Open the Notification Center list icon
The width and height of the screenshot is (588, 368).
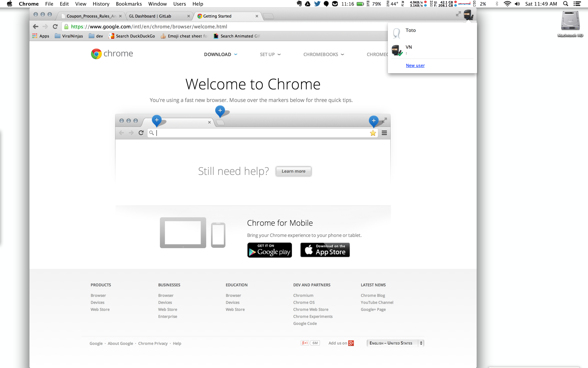coord(577,4)
